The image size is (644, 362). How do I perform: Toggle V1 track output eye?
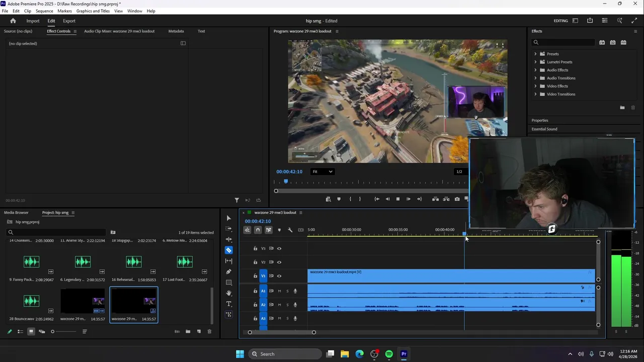279,276
